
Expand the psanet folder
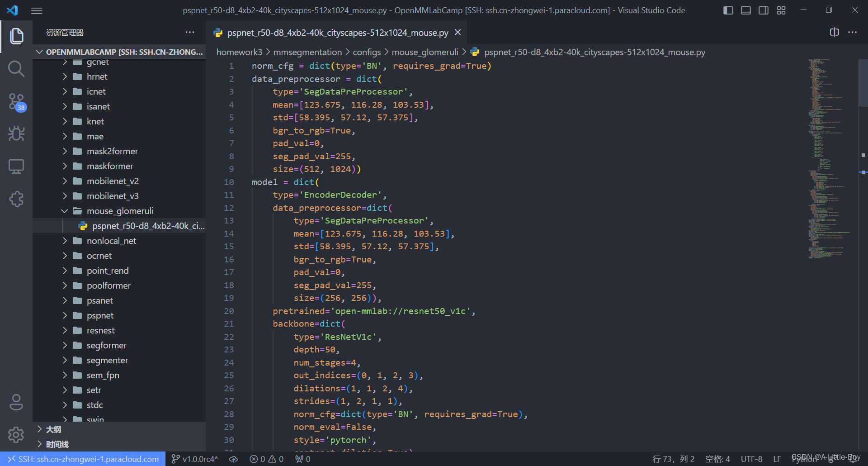(x=120, y=300)
